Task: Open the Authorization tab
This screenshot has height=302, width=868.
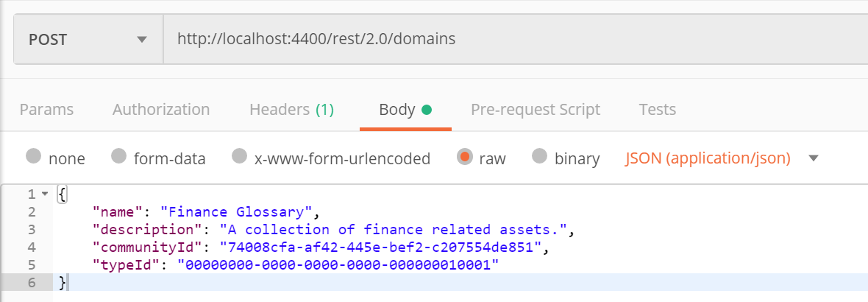Action: coord(161,110)
